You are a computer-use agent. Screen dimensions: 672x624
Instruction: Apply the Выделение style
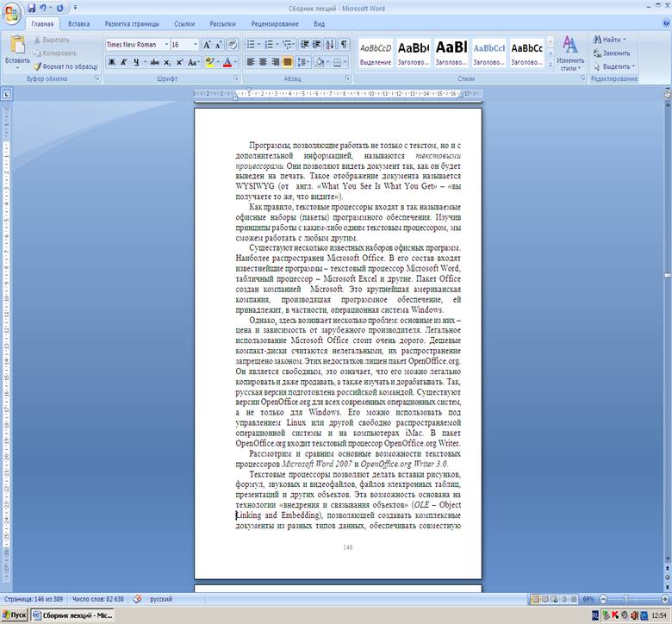click(376, 53)
